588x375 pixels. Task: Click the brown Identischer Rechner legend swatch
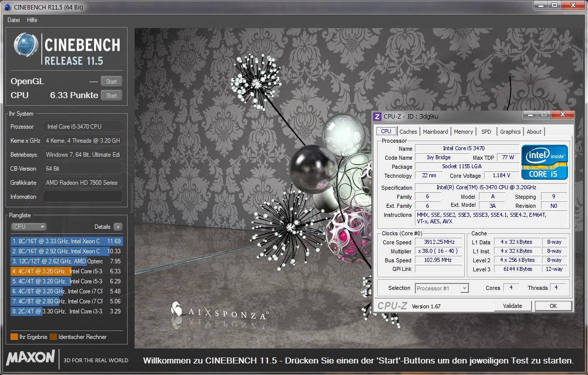pos(53,337)
